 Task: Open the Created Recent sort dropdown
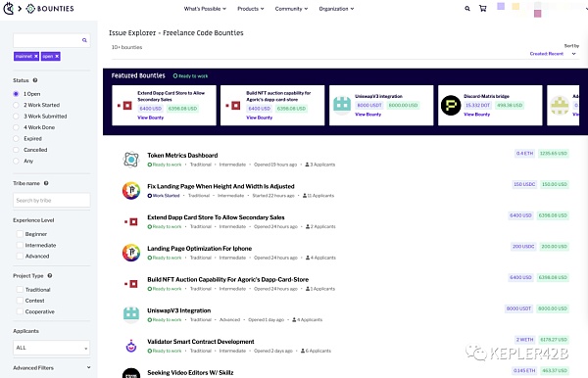click(x=553, y=54)
